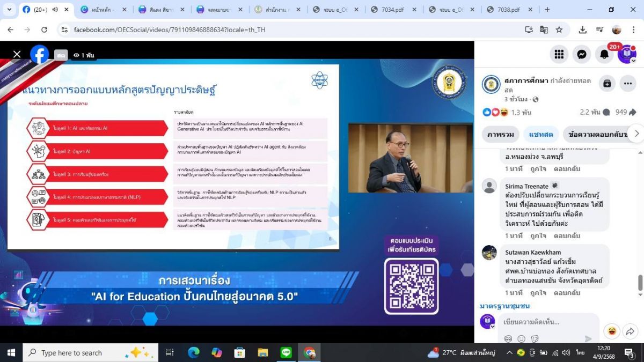Expand the account profile menu
The width and height of the screenshot is (644, 362).
(x=626, y=54)
